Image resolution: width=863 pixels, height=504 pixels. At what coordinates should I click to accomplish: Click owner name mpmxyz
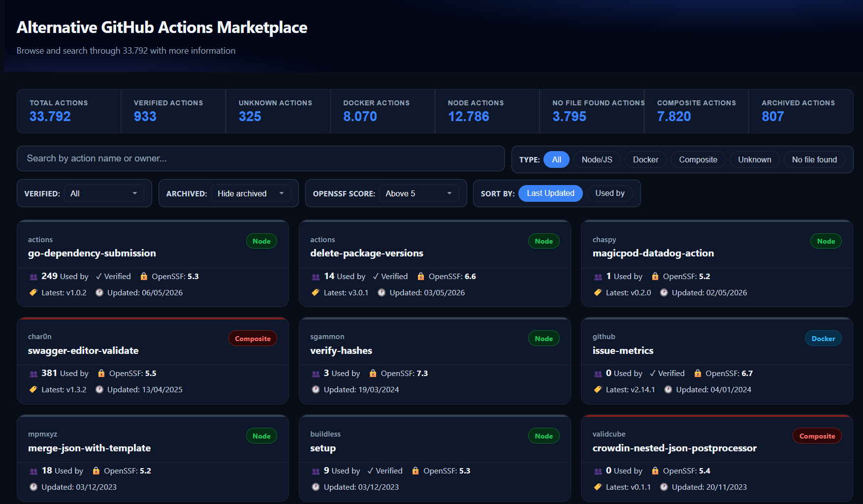click(x=43, y=434)
